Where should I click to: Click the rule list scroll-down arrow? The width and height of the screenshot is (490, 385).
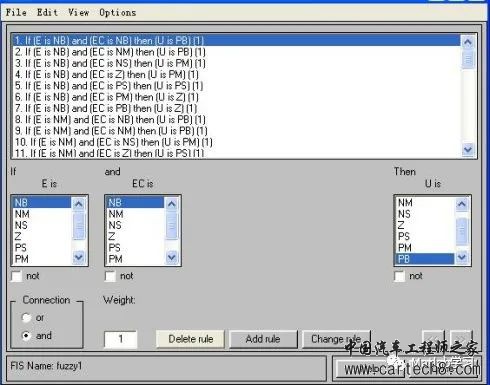tap(468, 149)
